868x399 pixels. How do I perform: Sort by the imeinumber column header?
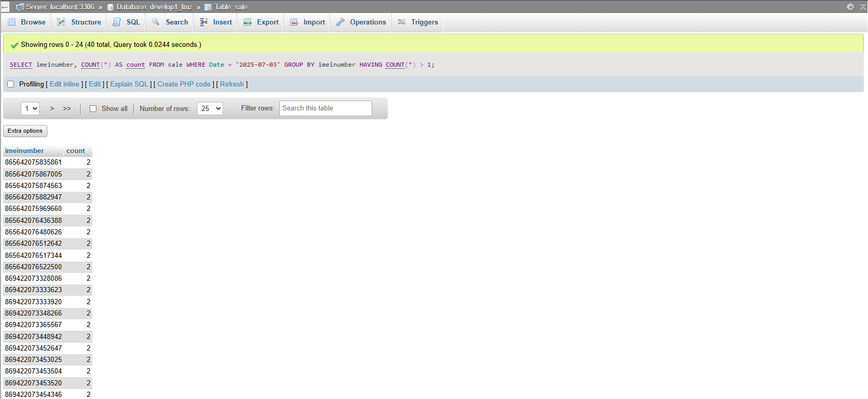tap(25, 151)
